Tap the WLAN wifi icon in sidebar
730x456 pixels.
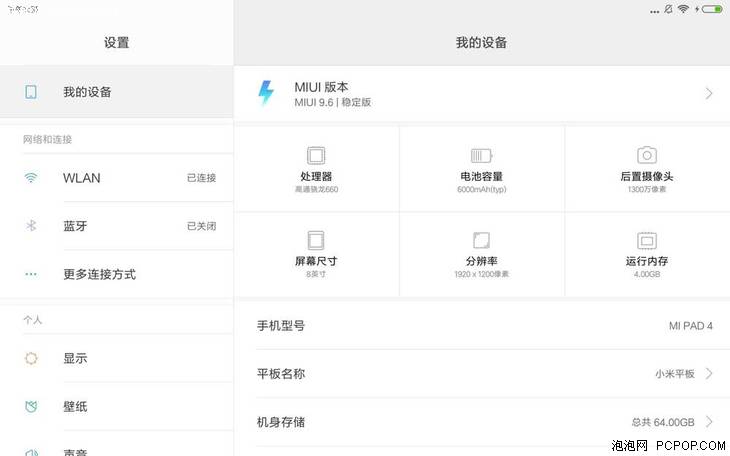[x=31, y=177]
